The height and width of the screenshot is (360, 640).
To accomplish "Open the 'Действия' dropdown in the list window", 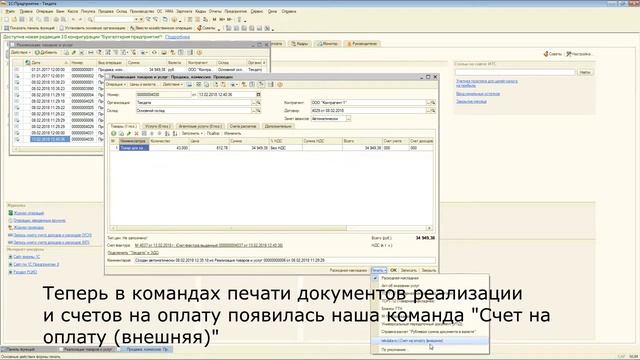I will (21, 53).
